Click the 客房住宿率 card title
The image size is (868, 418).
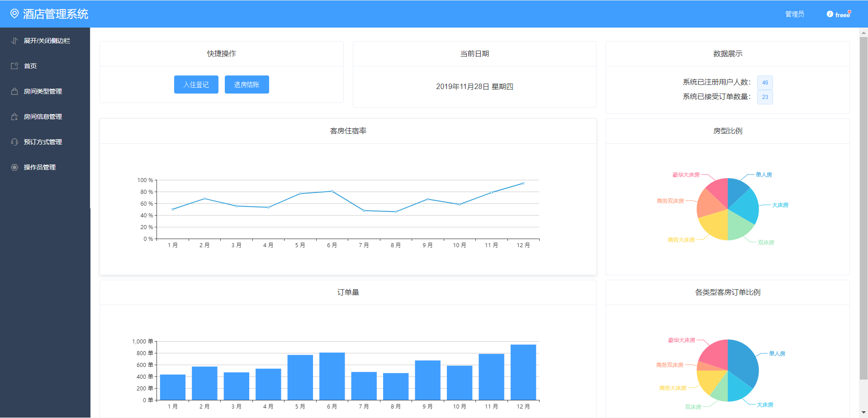(x=348, y=131)
